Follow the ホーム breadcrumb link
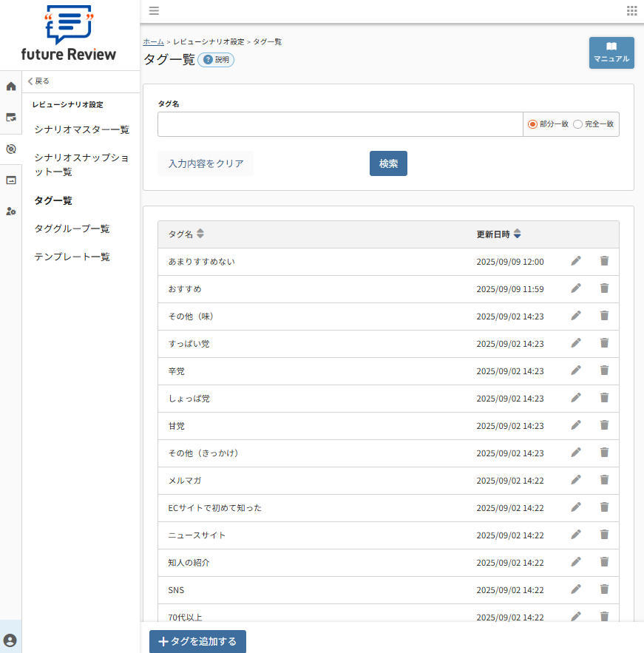 [152, 41]
